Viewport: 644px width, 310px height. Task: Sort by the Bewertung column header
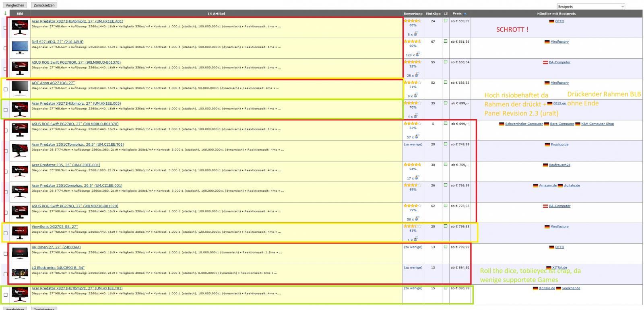coord(413,13)
